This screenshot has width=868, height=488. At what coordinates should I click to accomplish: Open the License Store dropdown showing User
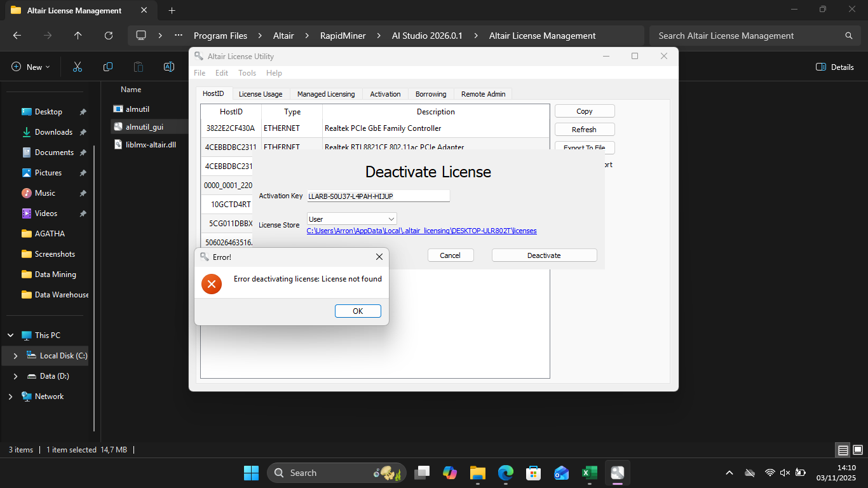[x=351, y=219]
